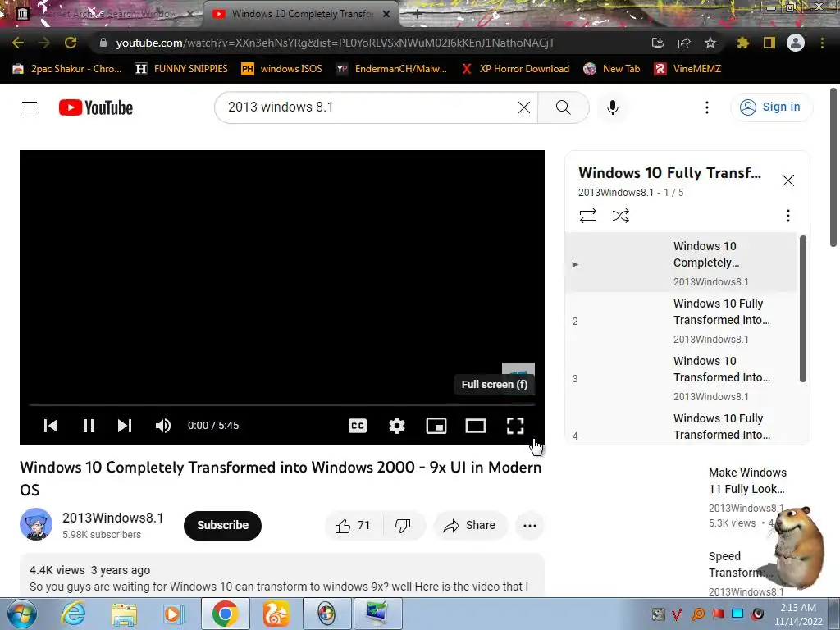Switch to miniplayer mode

[436, 426]
